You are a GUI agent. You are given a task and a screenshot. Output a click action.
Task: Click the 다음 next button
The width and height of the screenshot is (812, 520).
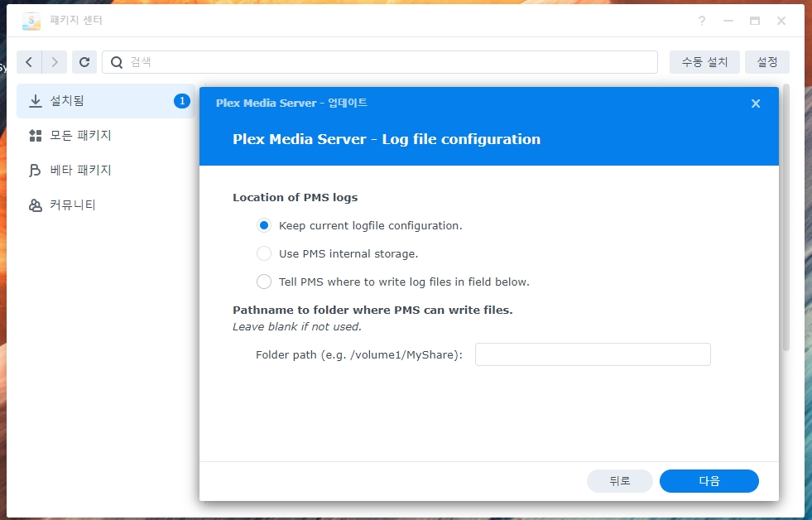click(709, 481)
